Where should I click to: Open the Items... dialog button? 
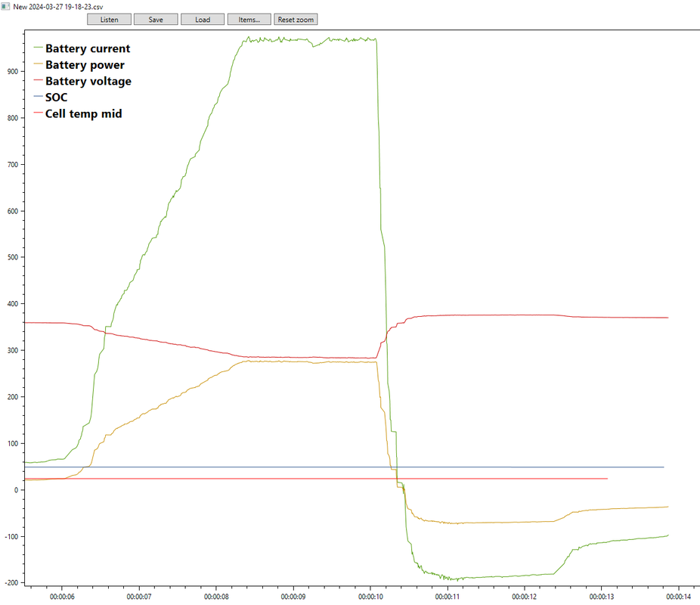[x=249, y=20]
